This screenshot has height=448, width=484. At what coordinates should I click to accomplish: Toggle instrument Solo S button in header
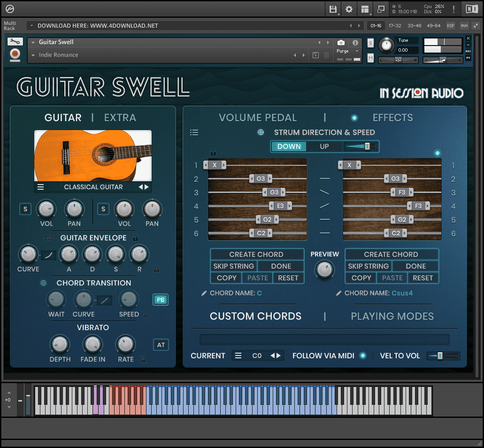tap(370, 43)
